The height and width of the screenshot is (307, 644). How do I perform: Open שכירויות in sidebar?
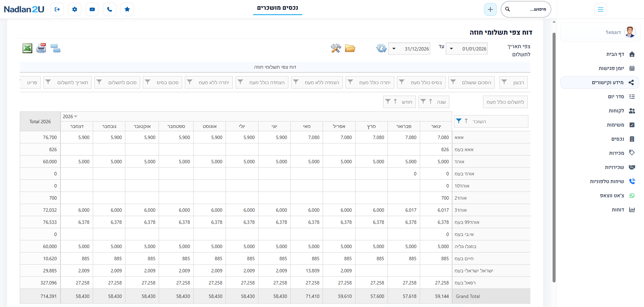tap(600, 167)
